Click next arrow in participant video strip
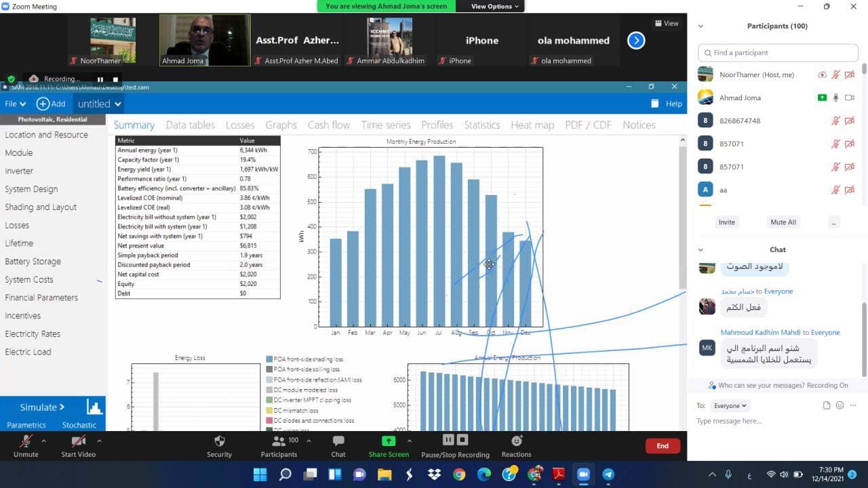This screenshot has width=868, height=488. [635, 41]
